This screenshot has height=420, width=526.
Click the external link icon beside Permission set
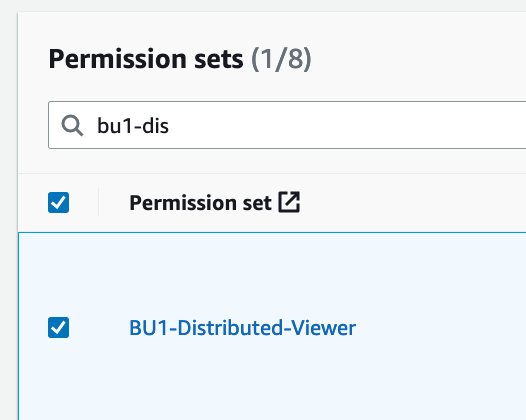pos(289,202)
